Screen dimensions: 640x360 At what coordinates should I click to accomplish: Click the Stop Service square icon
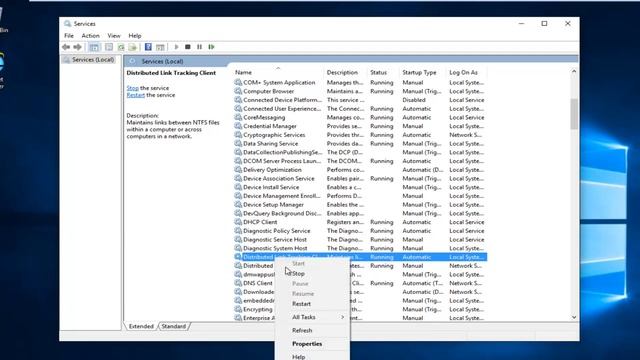(x=188, y=47)
